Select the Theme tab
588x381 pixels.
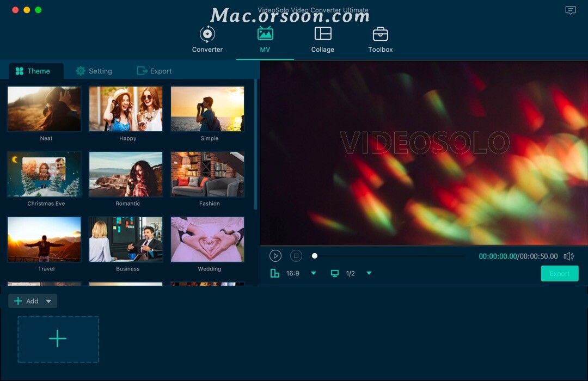click(x=36, y=71)
